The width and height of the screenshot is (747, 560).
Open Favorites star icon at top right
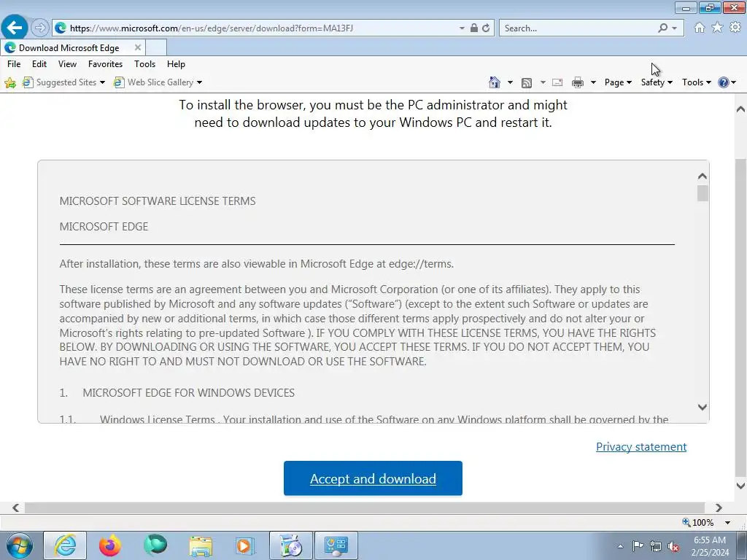tap(717, 28)
